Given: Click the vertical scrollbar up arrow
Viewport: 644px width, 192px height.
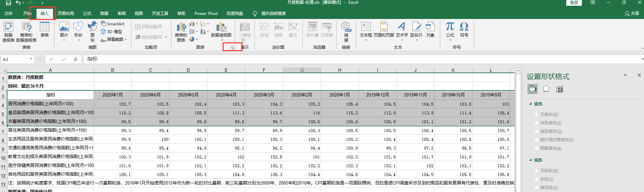Looking at the screenshot, I should click(x=518, y=71).
